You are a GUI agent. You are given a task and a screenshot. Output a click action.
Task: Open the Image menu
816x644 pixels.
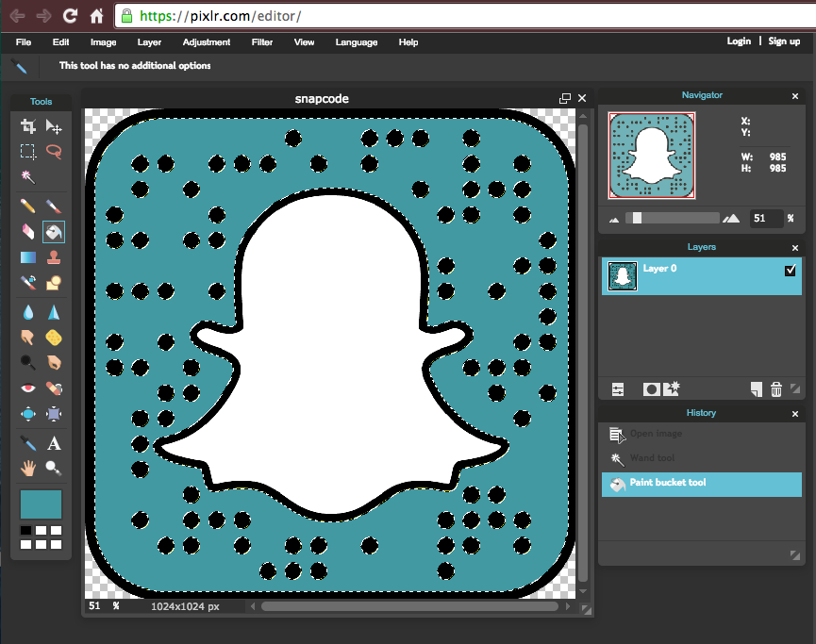pyautogui.click(x=103, y=42)
